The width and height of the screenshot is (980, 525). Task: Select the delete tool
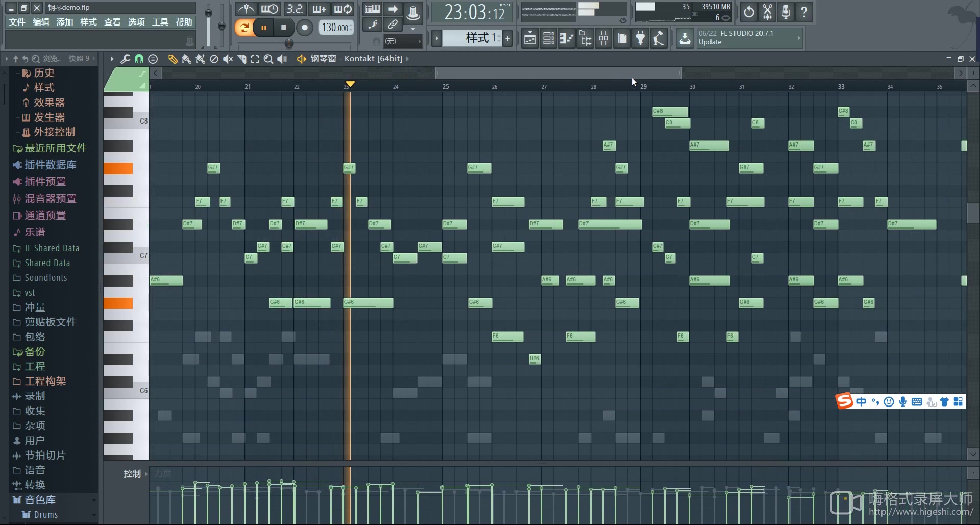click(214, 59)
